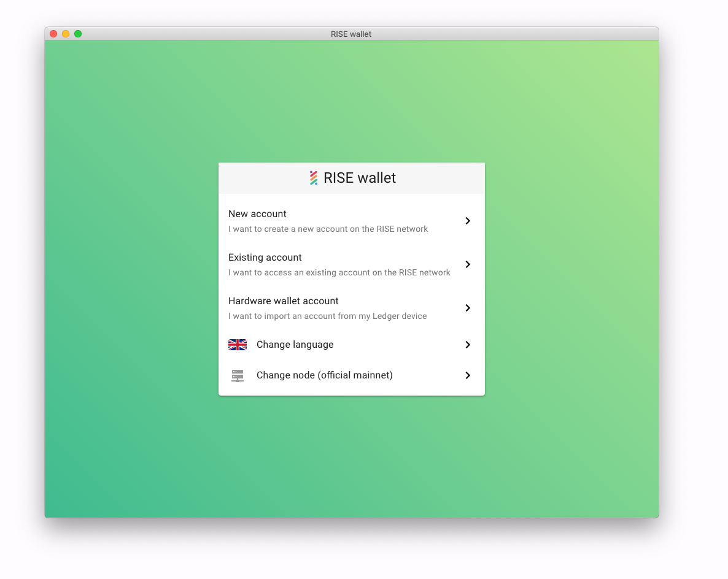Select the New account title

pos(257,214)
